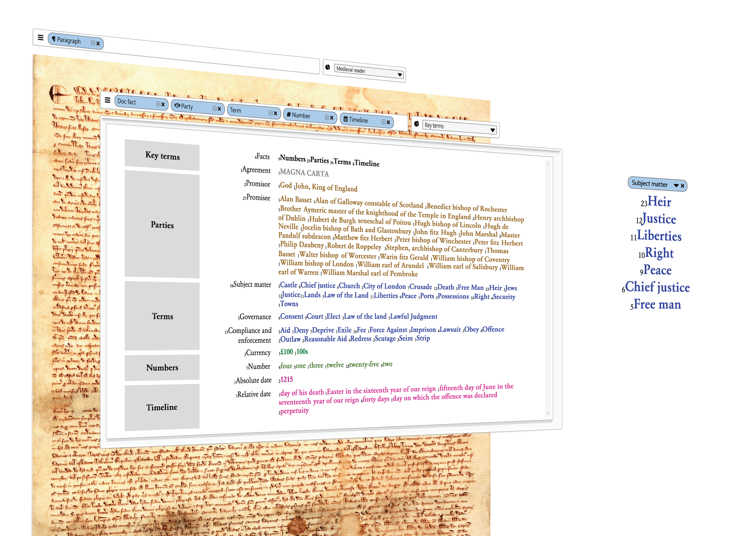The width and height of the screenshot is (756, 536).
Task: Click the Doc fact tag label
Action: (127, 101)
